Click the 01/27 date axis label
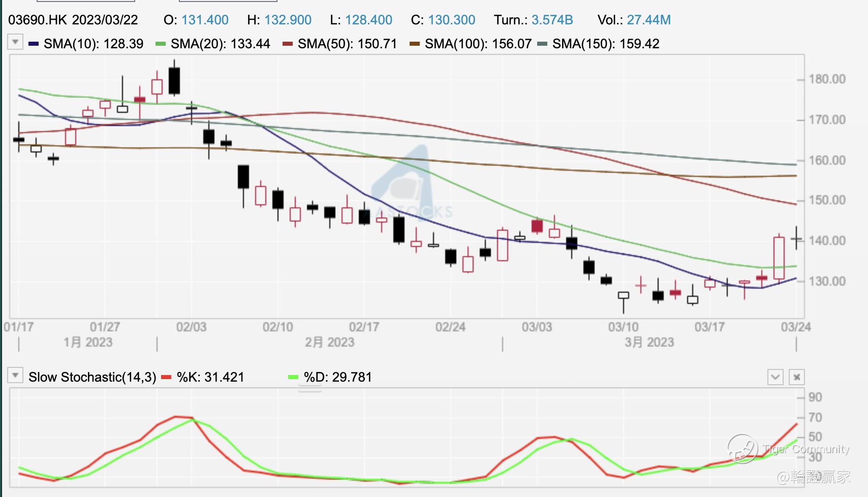 [105, 327]
